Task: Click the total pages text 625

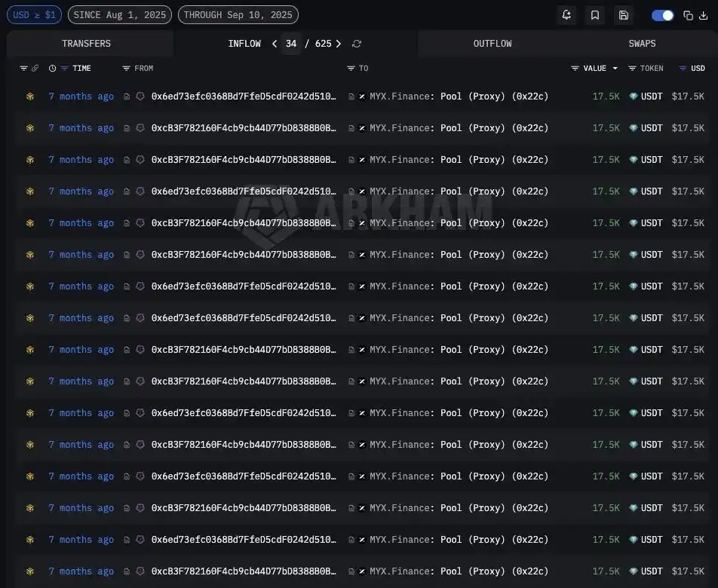Action: [324, 44]
